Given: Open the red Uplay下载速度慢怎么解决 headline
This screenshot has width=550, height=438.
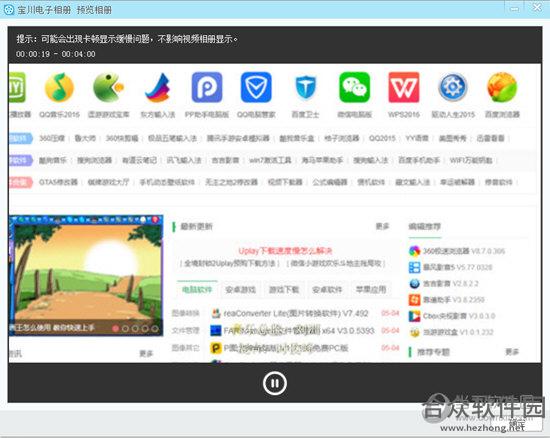Looking at the screenshot, I should pyautogui.click(x=285, y=251).
